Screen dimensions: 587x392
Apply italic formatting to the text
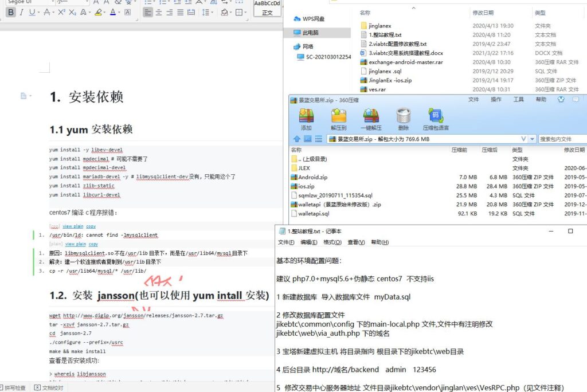coord(22,13)
